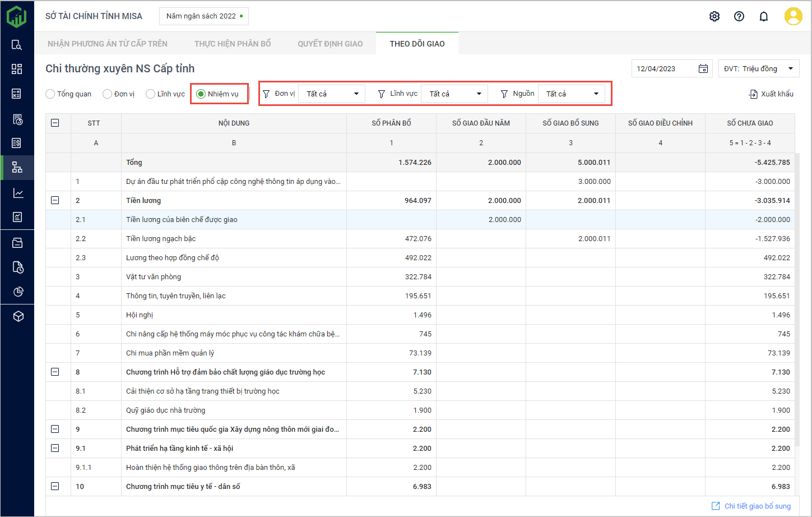This screenshot has height=517, width=812.
Task: Expand the ĐVT Triệu đồng dropdown
Action: coord(758,68)
